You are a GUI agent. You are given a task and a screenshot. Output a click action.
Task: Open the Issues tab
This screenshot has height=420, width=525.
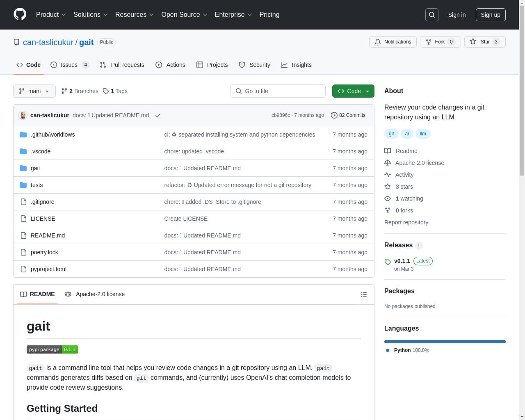(70, 65)
